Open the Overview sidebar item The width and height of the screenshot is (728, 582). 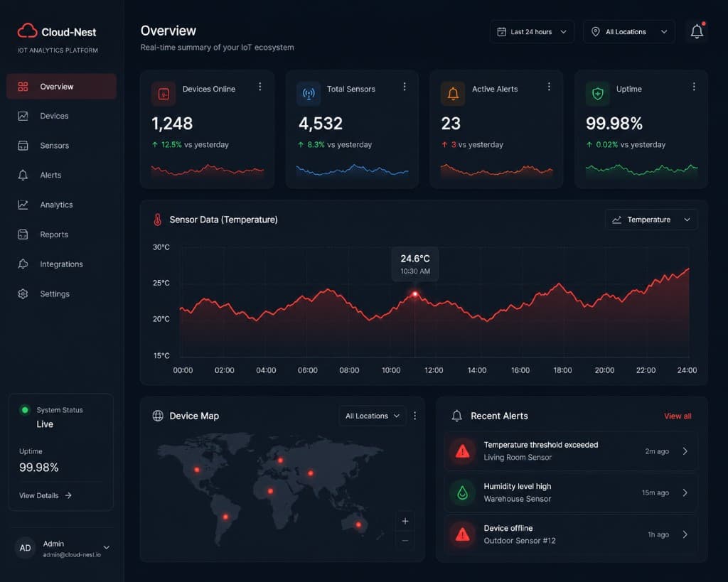pyautogui.click(x=61, y=86)
